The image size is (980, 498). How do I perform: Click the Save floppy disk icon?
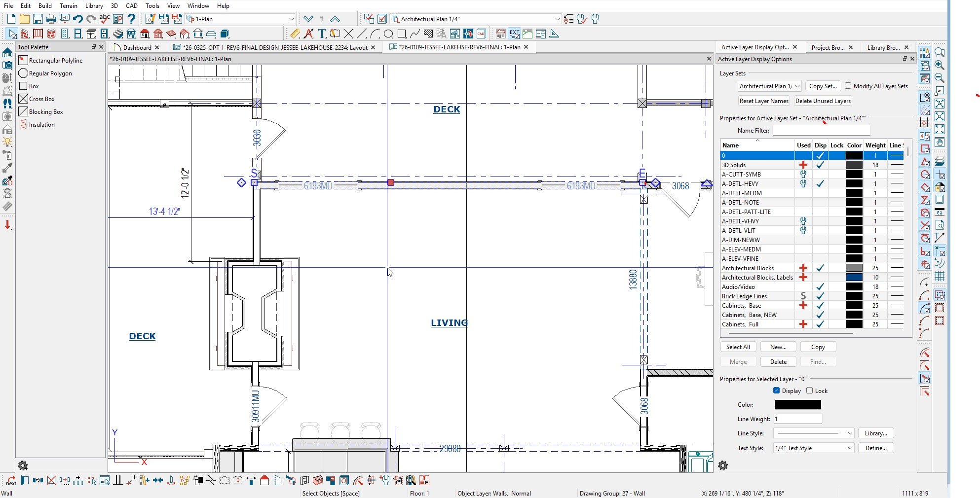coord(38,19)
